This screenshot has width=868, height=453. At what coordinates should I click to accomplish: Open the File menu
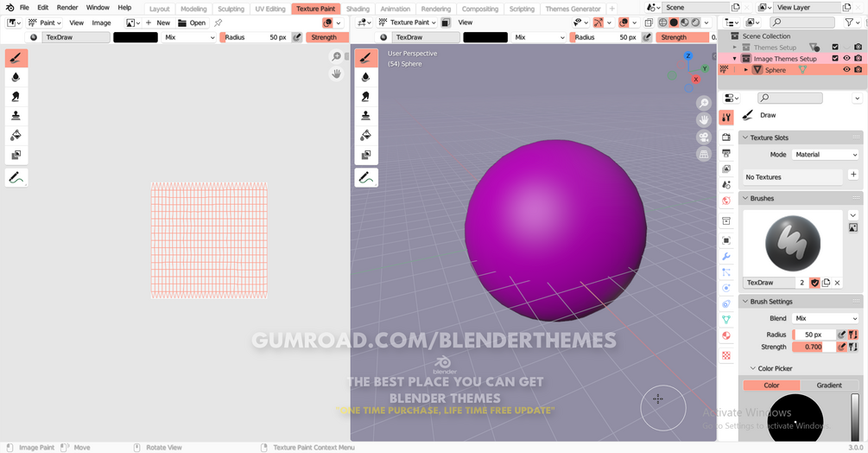pos(24,8)
